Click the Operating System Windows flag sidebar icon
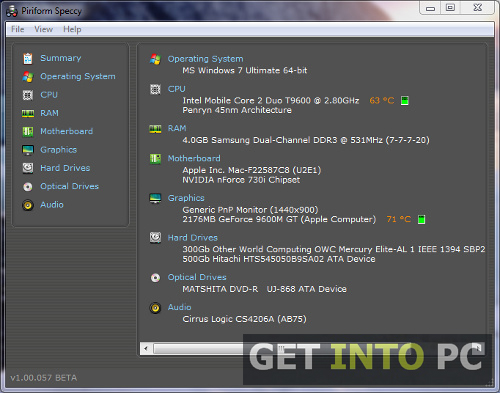This screenshot has height=393, width=500. pyautogui.click(x=28, y=77)
